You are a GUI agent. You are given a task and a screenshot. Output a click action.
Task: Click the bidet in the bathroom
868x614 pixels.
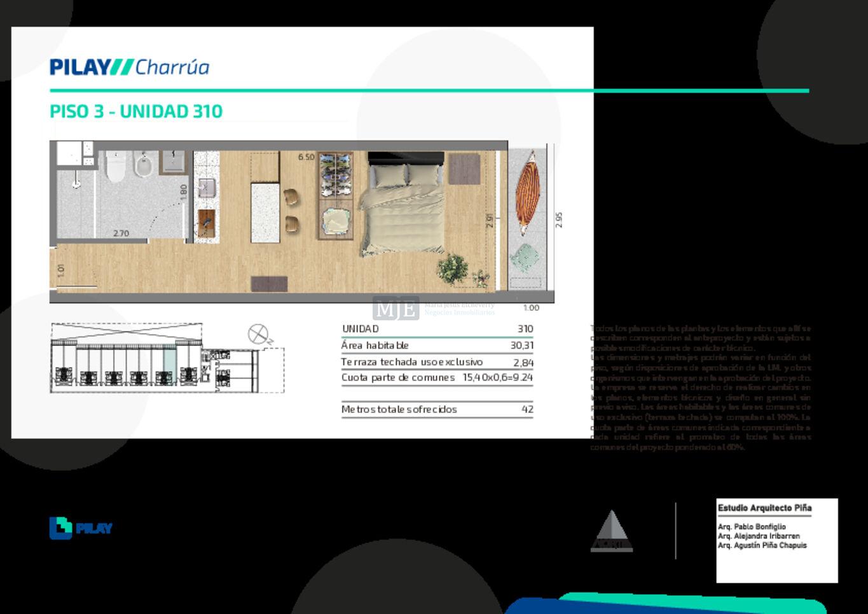click(x=144, y=164)
